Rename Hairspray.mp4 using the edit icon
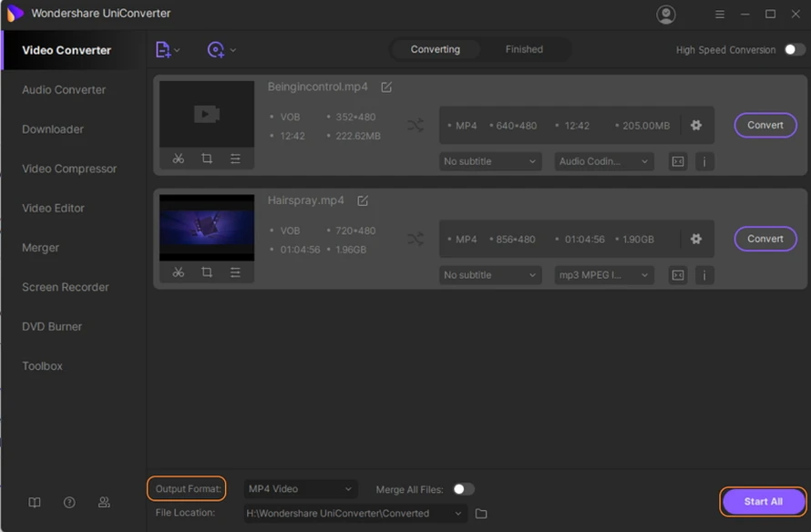 point(363,200)
